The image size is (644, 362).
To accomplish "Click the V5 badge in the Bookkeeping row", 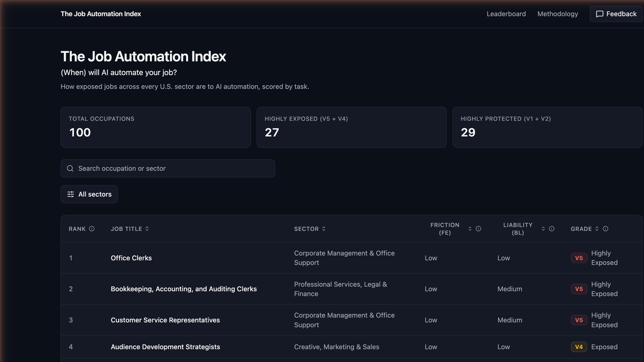I will pos(579,289).
